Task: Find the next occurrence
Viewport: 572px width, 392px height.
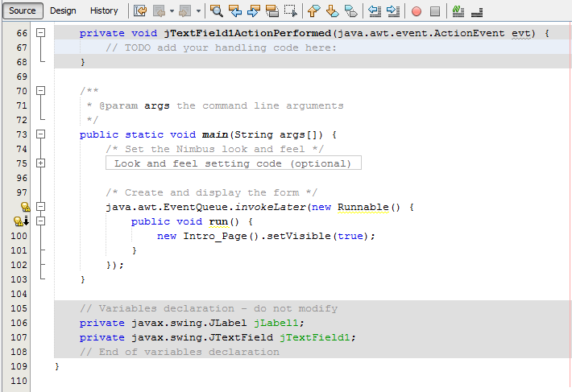Action: click(x=254, y=11)
